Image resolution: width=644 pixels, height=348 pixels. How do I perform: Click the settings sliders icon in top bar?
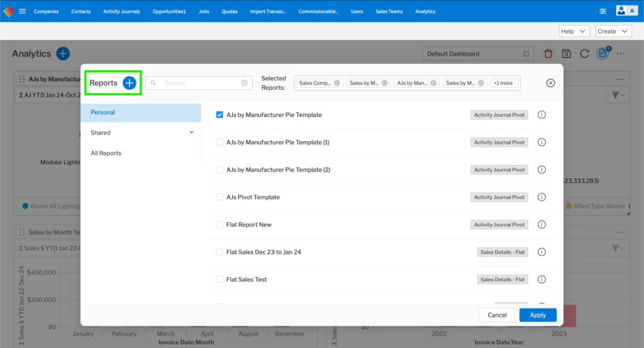[603, 11]
